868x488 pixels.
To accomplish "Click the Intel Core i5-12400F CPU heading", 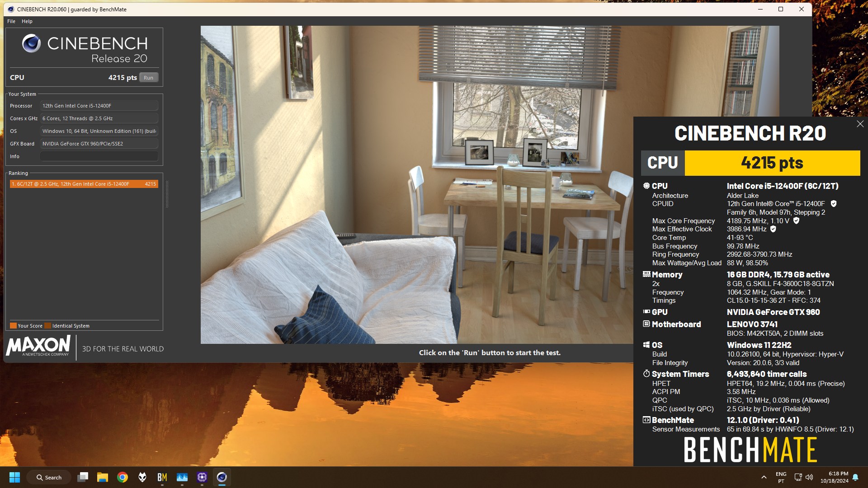I will pyautogui.click(x=783, y=186).
